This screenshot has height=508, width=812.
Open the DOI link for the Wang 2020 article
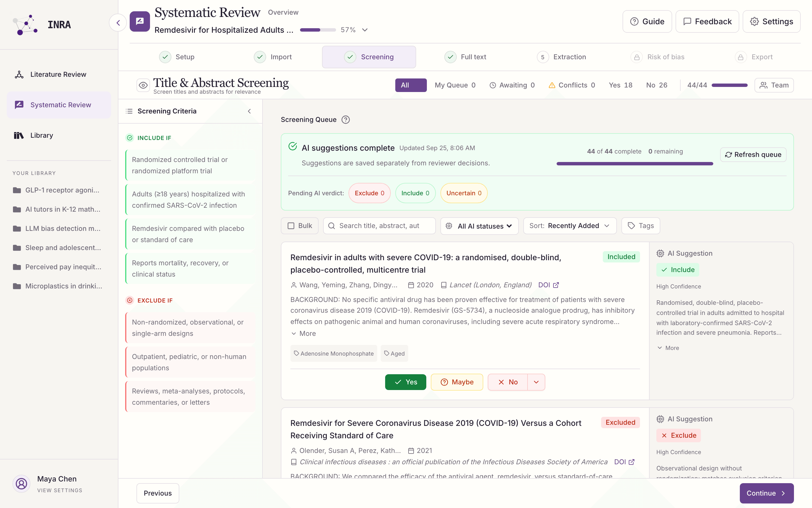548,285
